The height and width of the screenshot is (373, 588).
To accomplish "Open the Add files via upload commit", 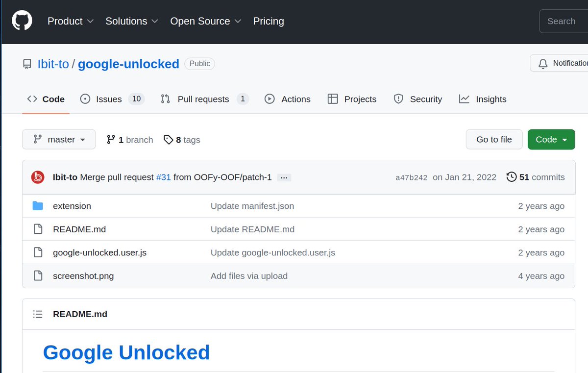I will tap(249, 276).
